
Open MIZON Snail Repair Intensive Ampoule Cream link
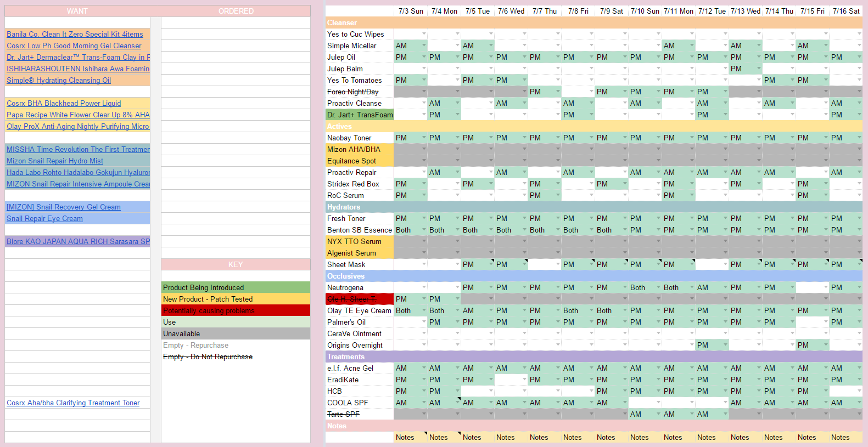(78, 184)
